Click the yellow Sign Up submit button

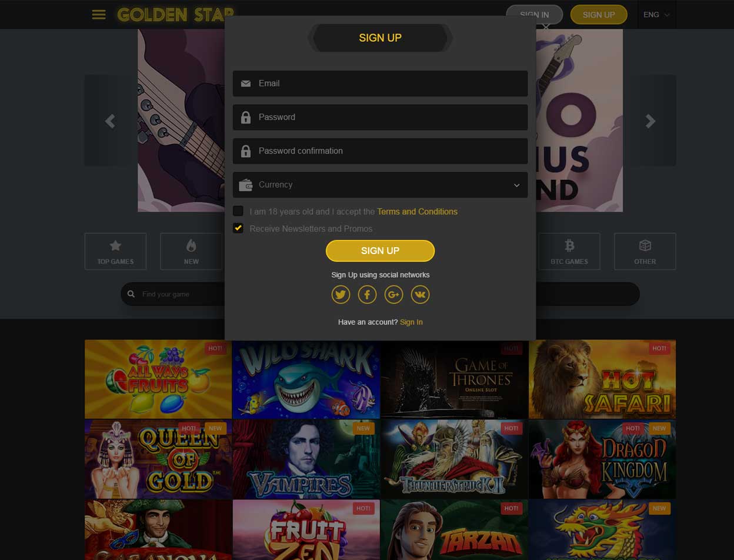380,251
